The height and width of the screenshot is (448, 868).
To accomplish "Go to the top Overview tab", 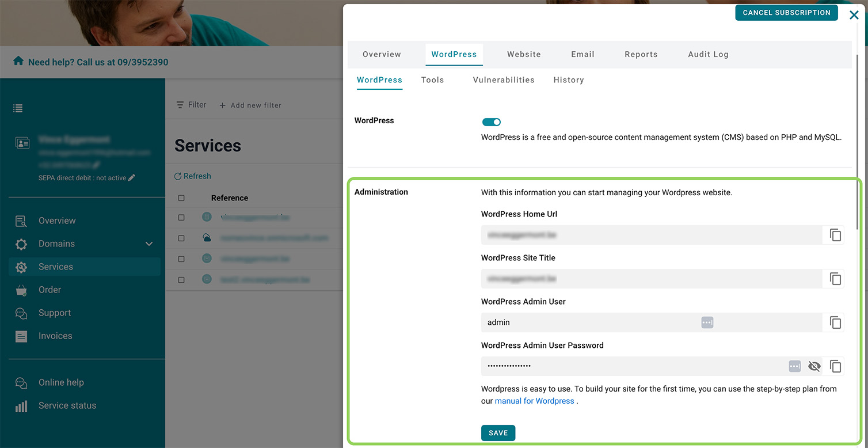I will tap(382, 54).
